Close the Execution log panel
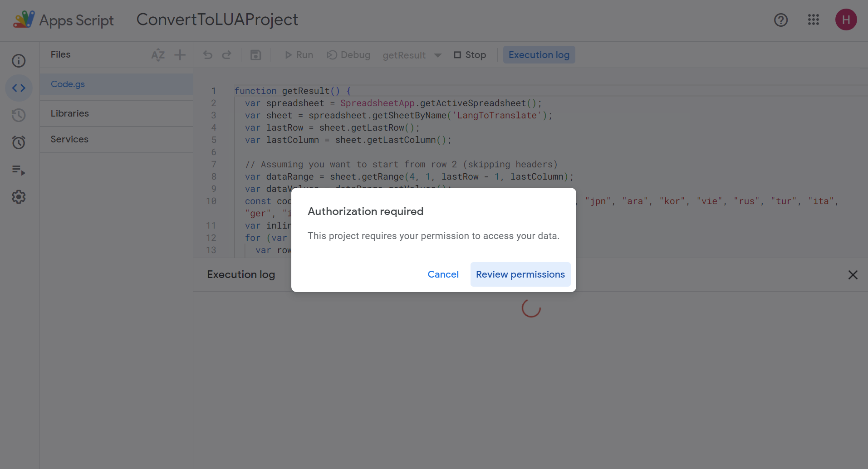The width and height of the screenshot is (868, 469). [853, 275]
